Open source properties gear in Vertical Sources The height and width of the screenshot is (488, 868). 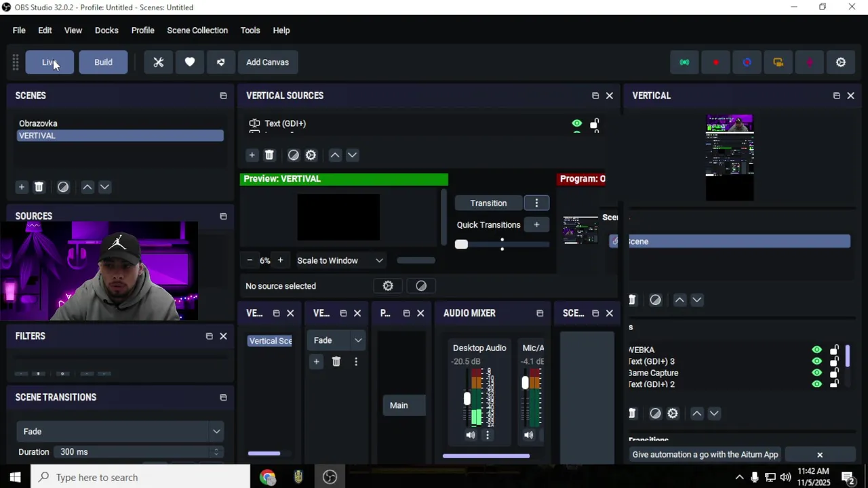311,155
